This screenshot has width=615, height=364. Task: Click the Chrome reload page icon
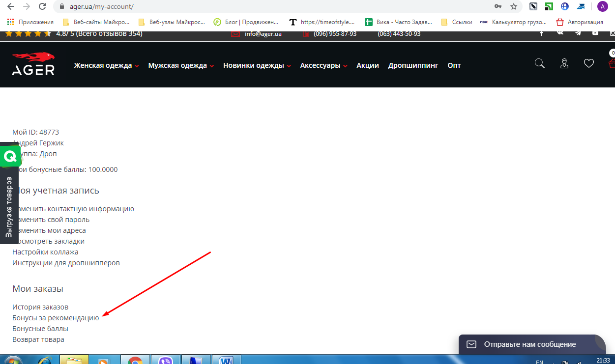pos(42,7)
